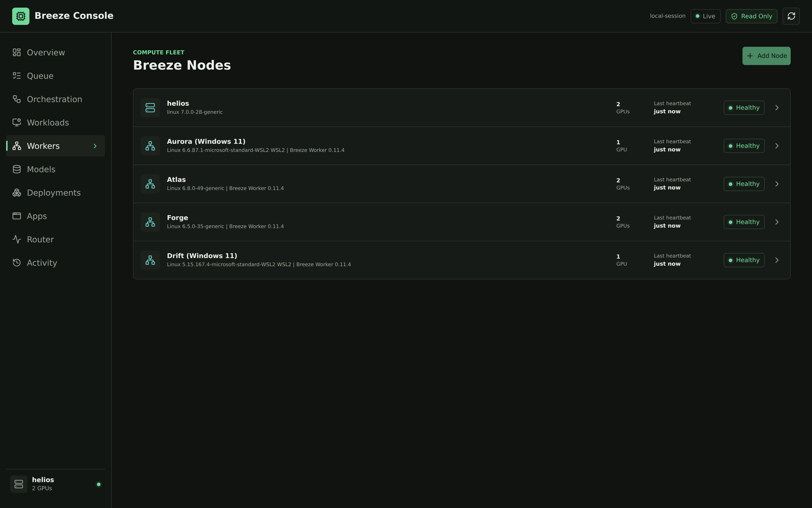Open the Overview page
Viewport: 812px width, 508px height.
coord(56,52)
